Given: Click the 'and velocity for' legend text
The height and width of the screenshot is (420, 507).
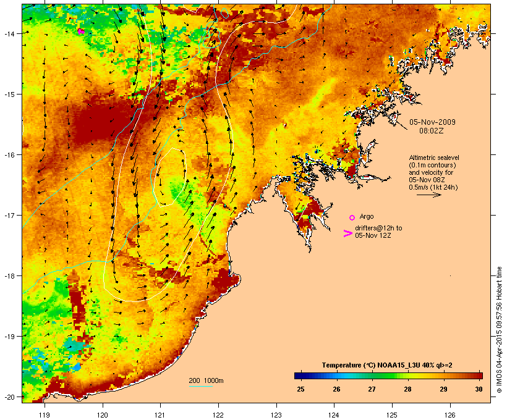Looking at the screenshot, I should point(431,172).
